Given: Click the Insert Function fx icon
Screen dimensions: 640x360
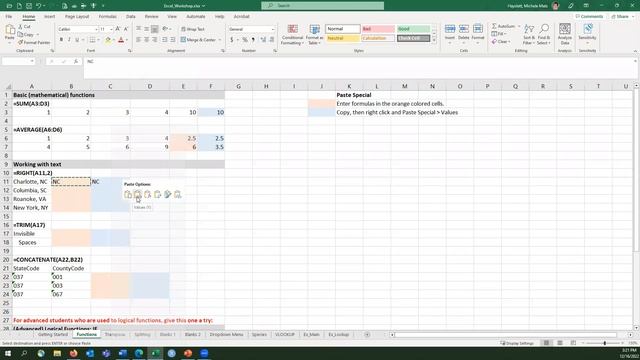Looking at the screenshot, I should pos(76,61).
